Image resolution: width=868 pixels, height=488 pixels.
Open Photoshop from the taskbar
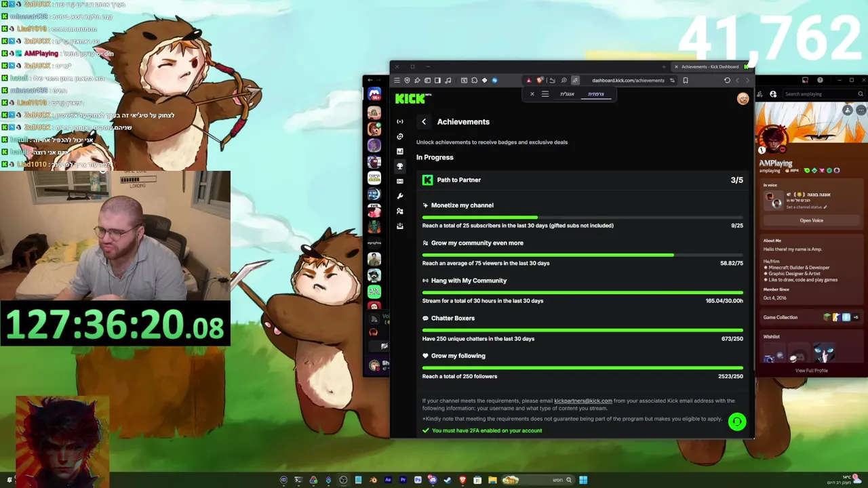click(418, 480)
